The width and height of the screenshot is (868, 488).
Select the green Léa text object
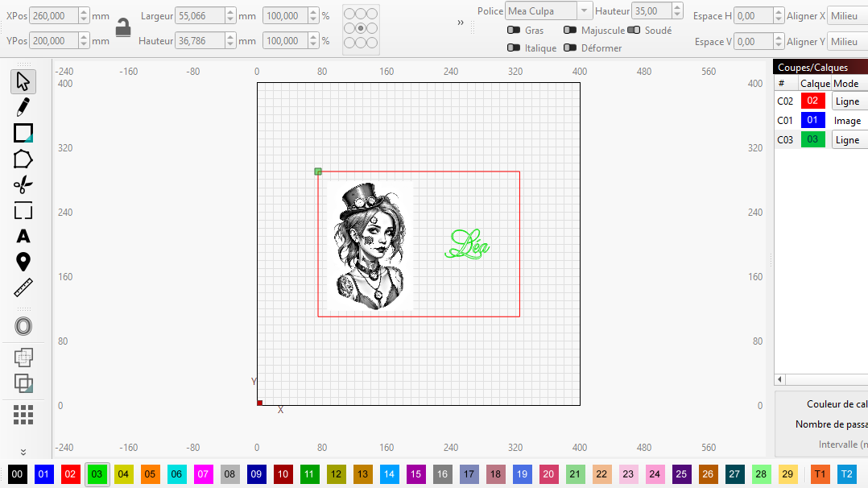[467, 244]
